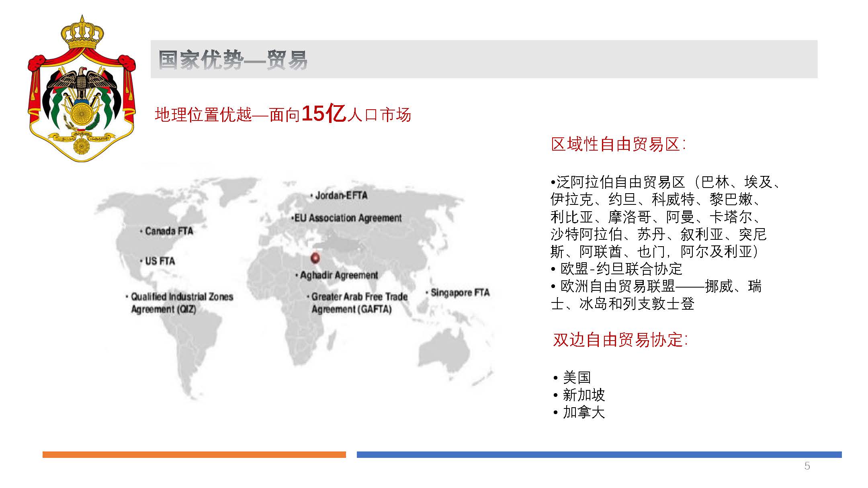
Task: Click 'Greater Arab Free Trade Agreement (GAFTA)' label
Action: tap(357, 303)
